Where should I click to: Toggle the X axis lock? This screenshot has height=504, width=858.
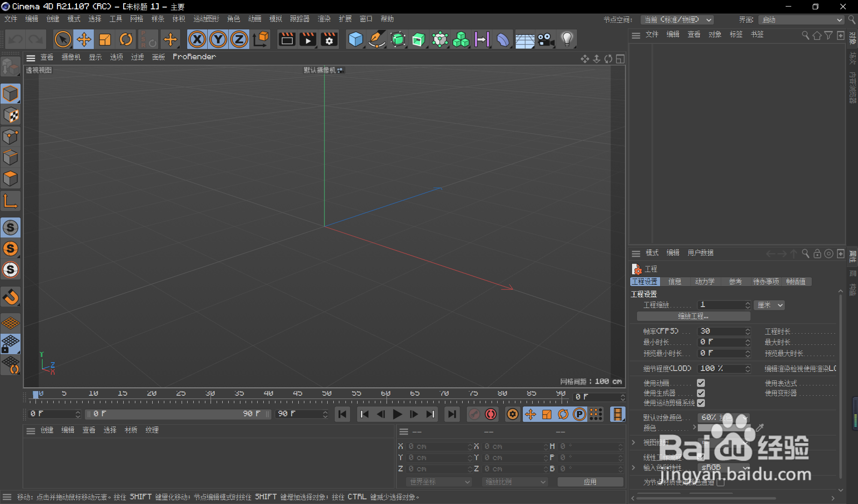(x=197, y=40)
